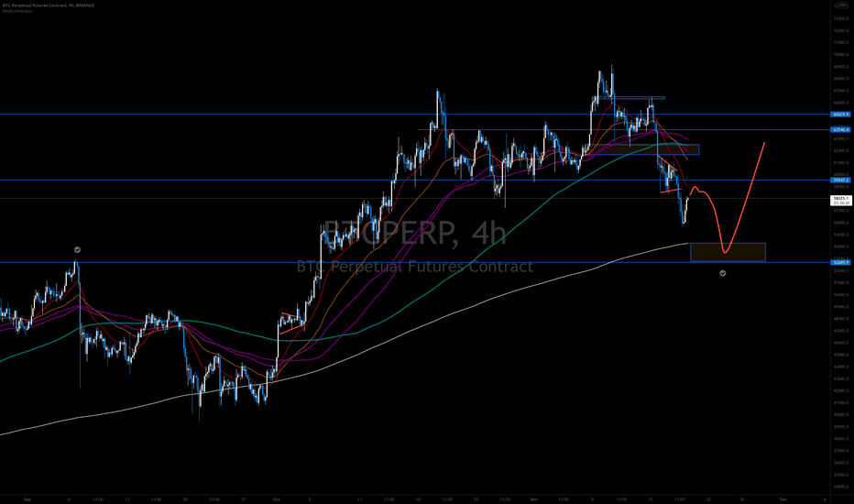Click the 65029.9 horizontal line price label
This screenshot has width=854, height=504.
[840, 115]
